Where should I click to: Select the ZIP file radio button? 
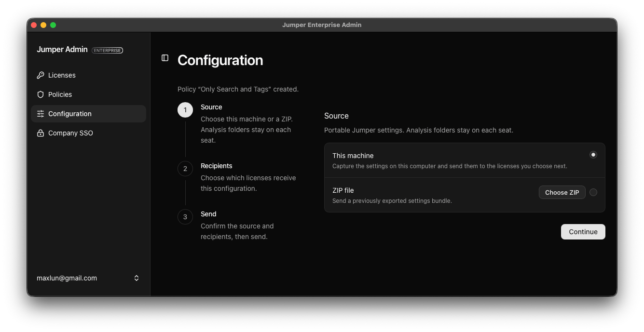tap(593, 192)
